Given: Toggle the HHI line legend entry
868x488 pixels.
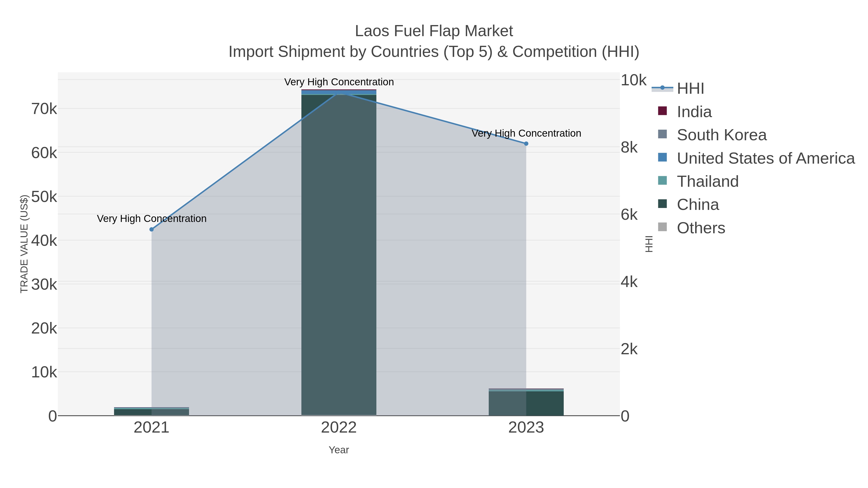Looking at the screenshot, I should tap(678, 89).
